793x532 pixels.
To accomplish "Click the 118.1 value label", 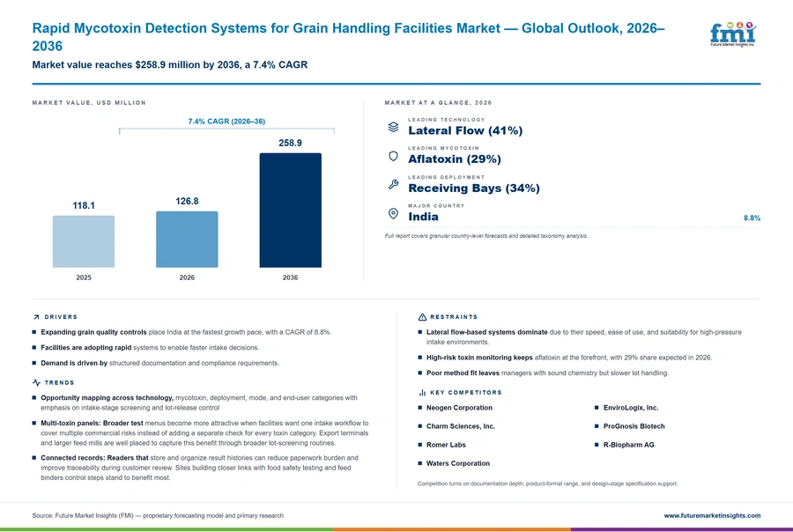I will click(84, 206).
